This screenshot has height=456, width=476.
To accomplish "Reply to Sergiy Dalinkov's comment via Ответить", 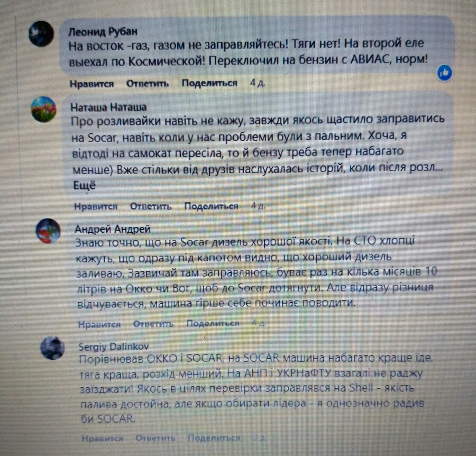I will click(x=155, y=438).
